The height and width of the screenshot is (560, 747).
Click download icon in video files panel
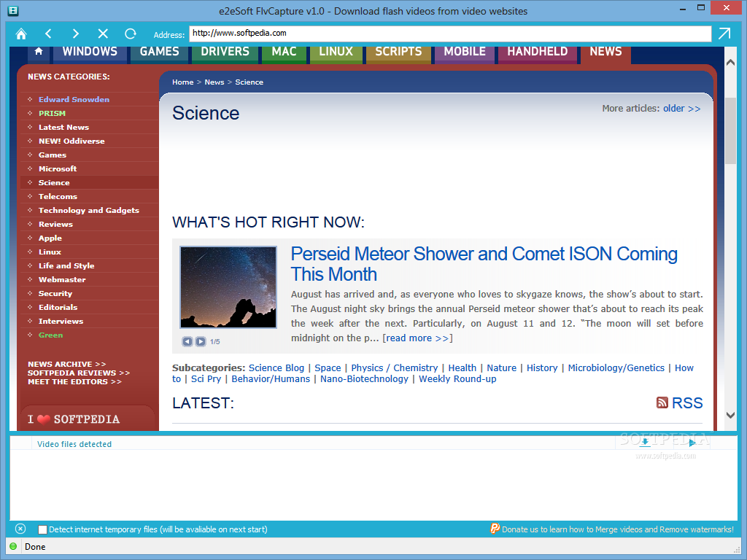[x=645, y=443]
